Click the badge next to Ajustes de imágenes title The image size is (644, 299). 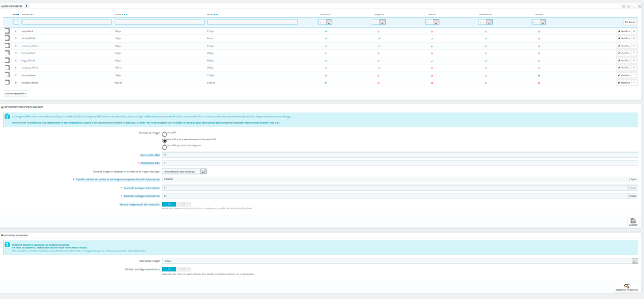[x=26, y=6]
